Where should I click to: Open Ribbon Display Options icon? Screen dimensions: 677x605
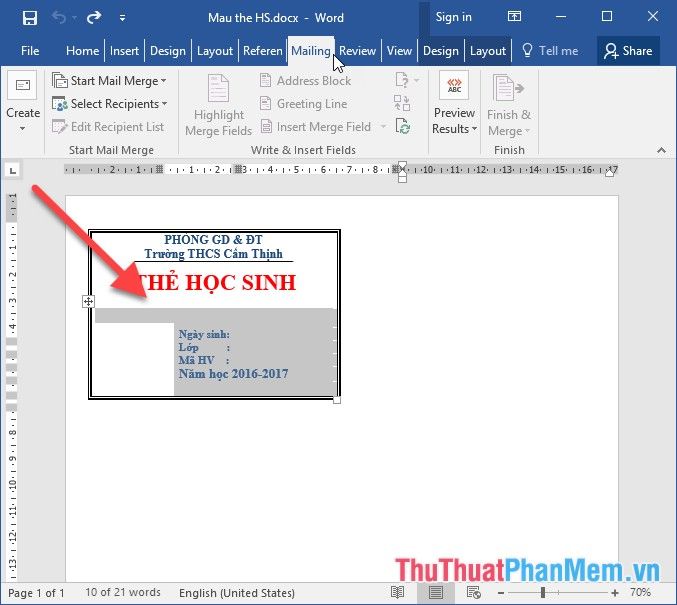click(x=514, y=17)
